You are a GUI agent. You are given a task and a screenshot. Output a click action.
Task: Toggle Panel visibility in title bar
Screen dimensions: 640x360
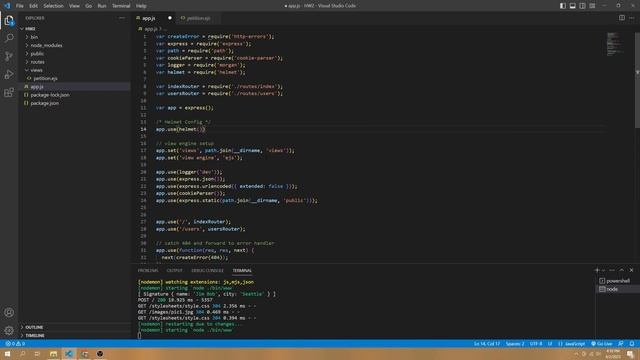tap(573, 6)
